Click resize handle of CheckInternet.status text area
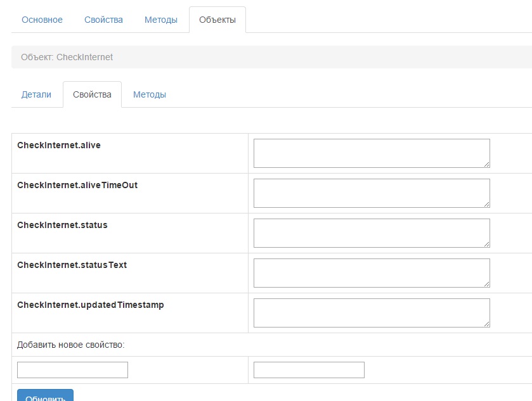Image resolution: width=532 pixels, height=401 pixels. (486, 244)
